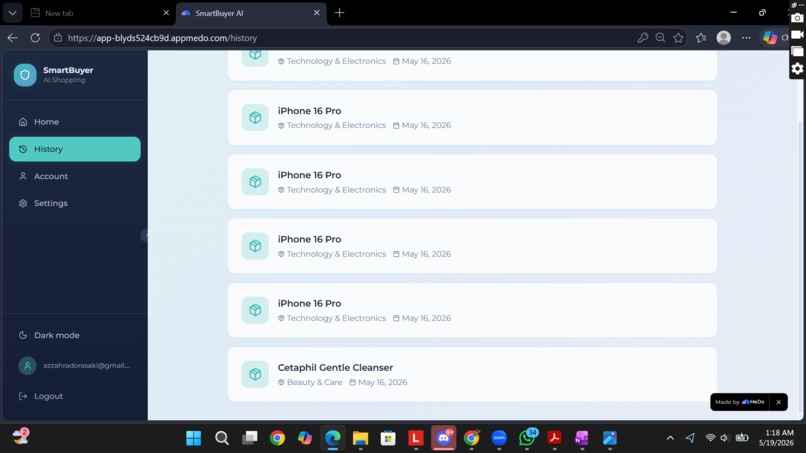Open a new browser tab with plus button
Image resolution: width=806 pixels, height=453 pixels.
pyautogui.click(x=339, y=13)
